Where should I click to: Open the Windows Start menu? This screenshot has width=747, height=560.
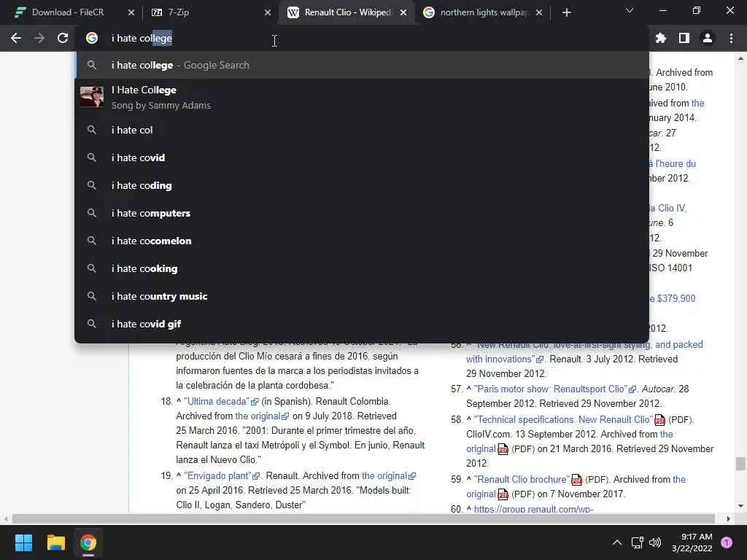(x=23, y=542)
